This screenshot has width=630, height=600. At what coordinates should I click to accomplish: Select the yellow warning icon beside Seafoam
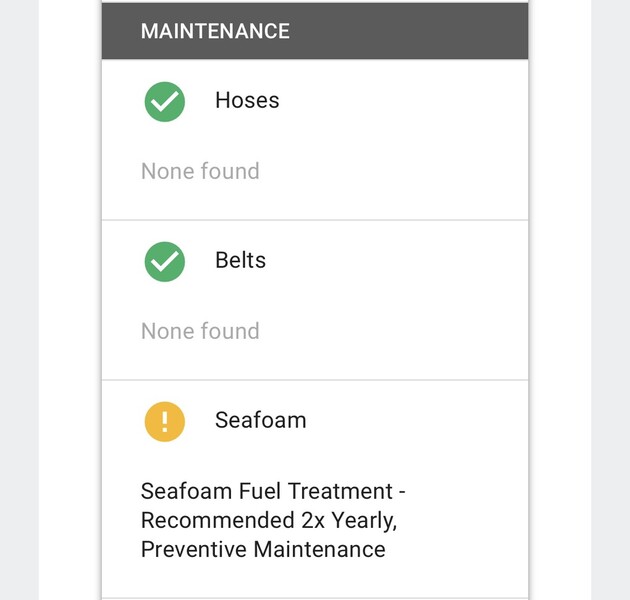[x=165, y=421]
